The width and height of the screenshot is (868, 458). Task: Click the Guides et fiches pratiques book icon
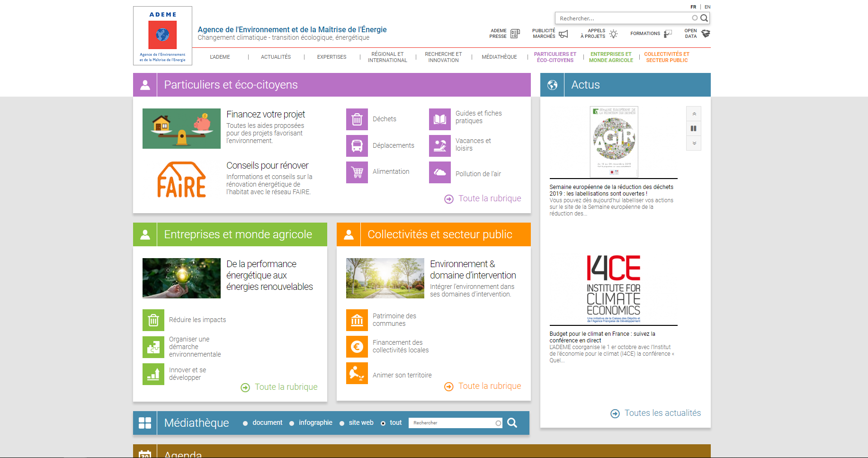coord(440,119)
